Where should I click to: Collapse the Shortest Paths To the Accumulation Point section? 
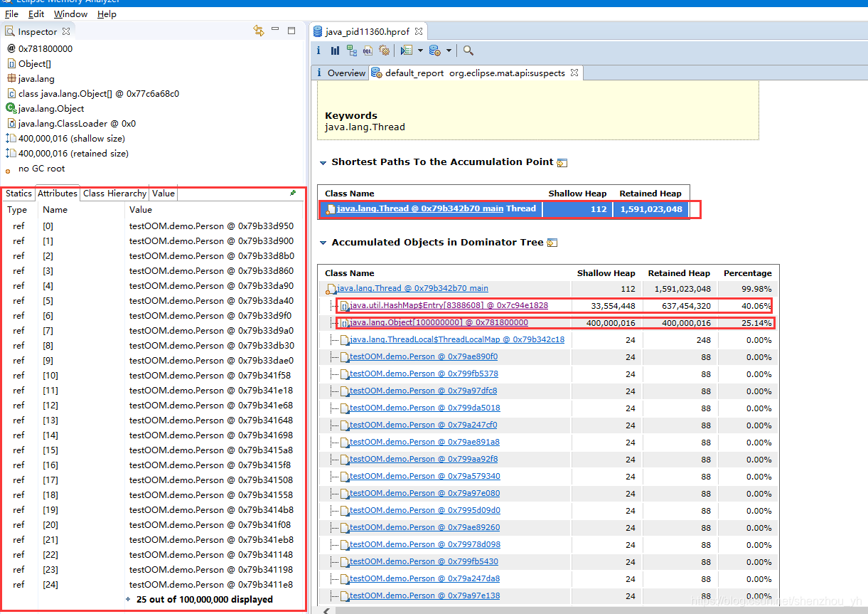[x=323, y=162]
